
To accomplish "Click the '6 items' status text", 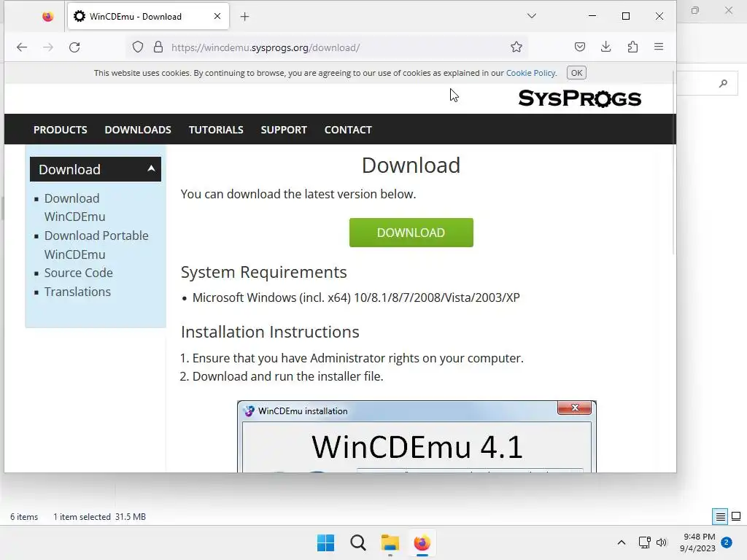I will (24, 517).
